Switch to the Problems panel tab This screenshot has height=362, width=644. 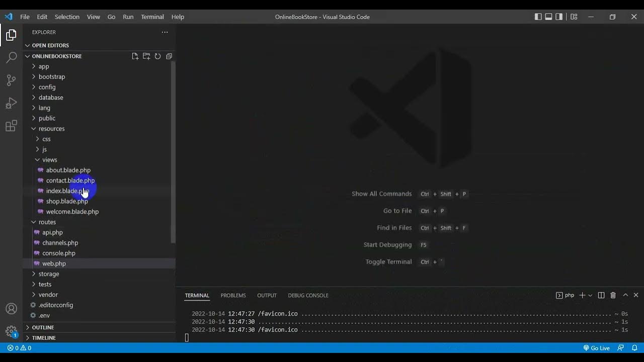tap(233, 295)
